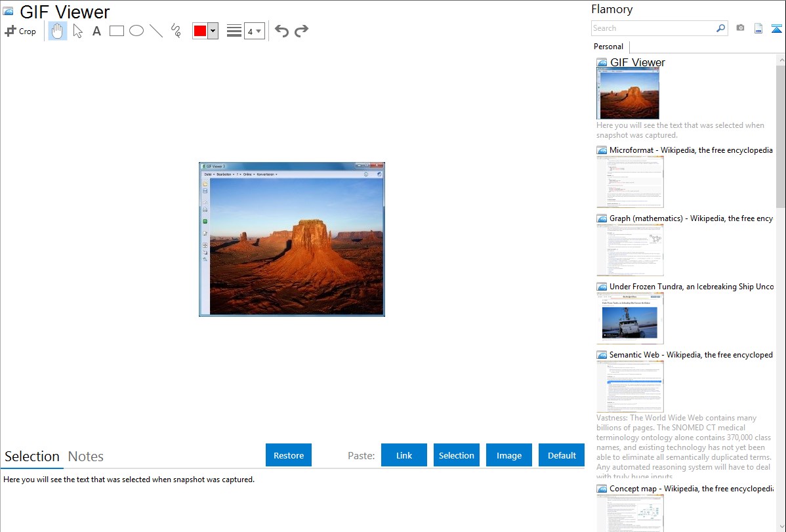Viewport: 786px width, 532px height.
Task: Redo the last undone action
Action: tap(301, 31)
